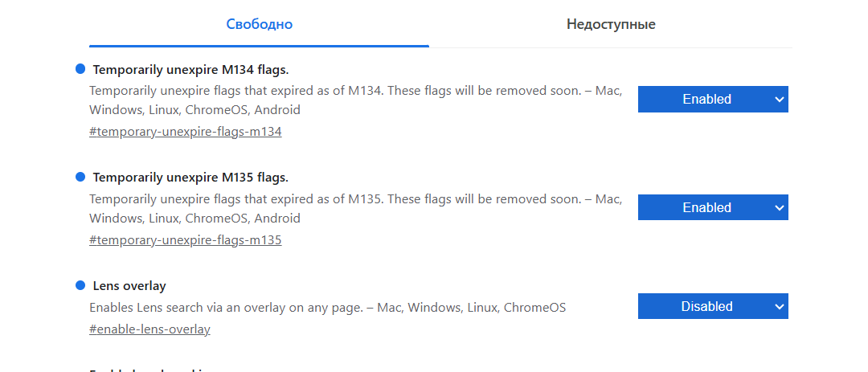
Task: Open the M134 flags Enabled dropdown
Action: click(706, 100)
